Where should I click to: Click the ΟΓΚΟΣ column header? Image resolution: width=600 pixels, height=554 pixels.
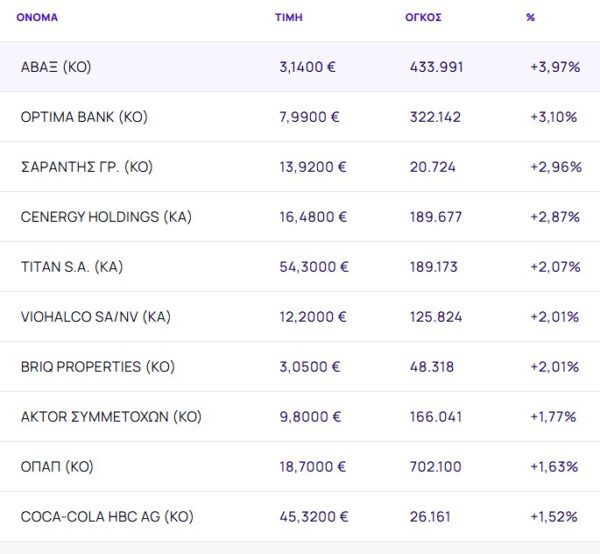(x=425, y=17)
